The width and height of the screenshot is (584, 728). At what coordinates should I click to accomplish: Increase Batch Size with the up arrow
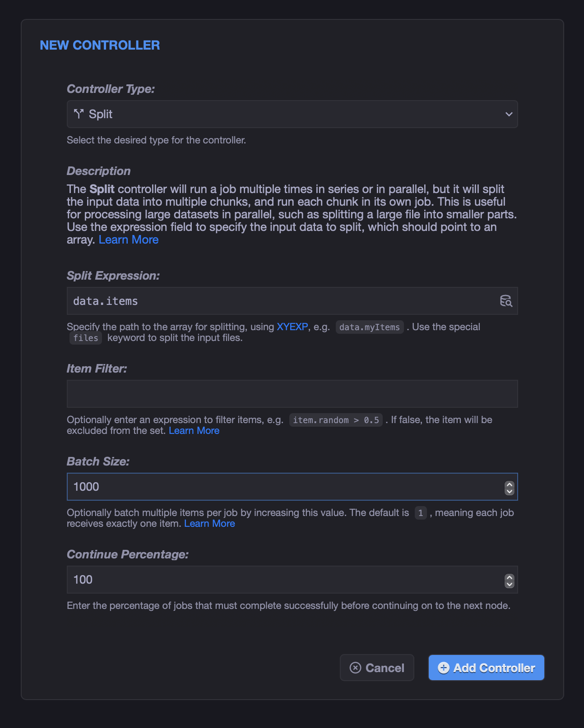point(510,484)
